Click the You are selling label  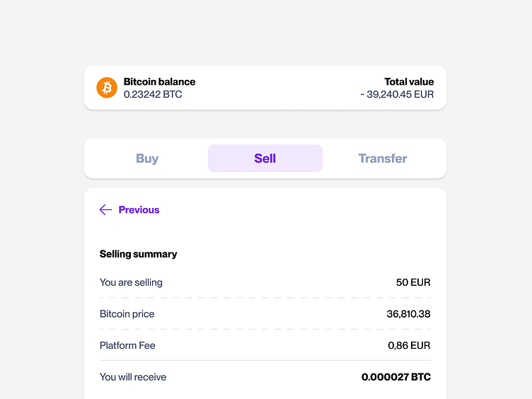[x=131, y=282]
